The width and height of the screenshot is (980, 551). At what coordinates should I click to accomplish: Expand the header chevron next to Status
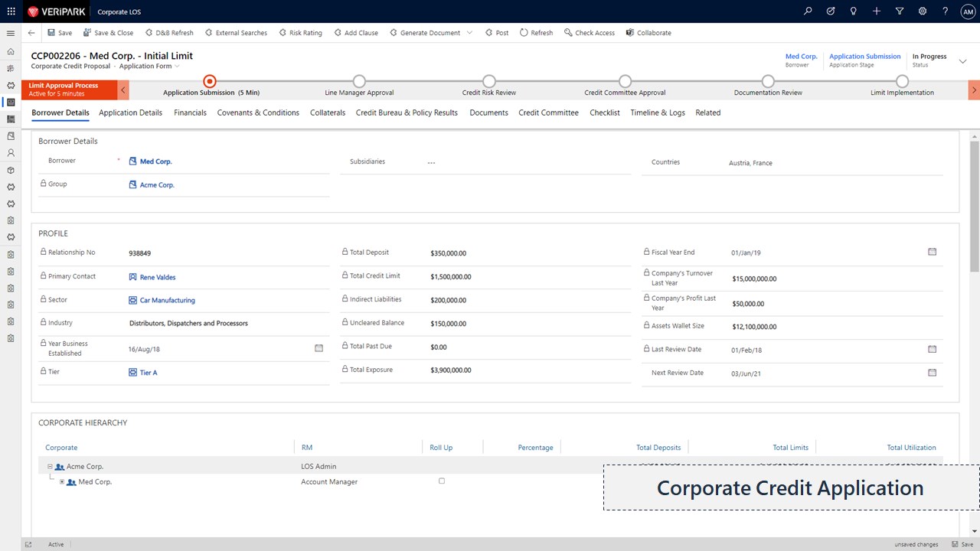click(962, 61)
